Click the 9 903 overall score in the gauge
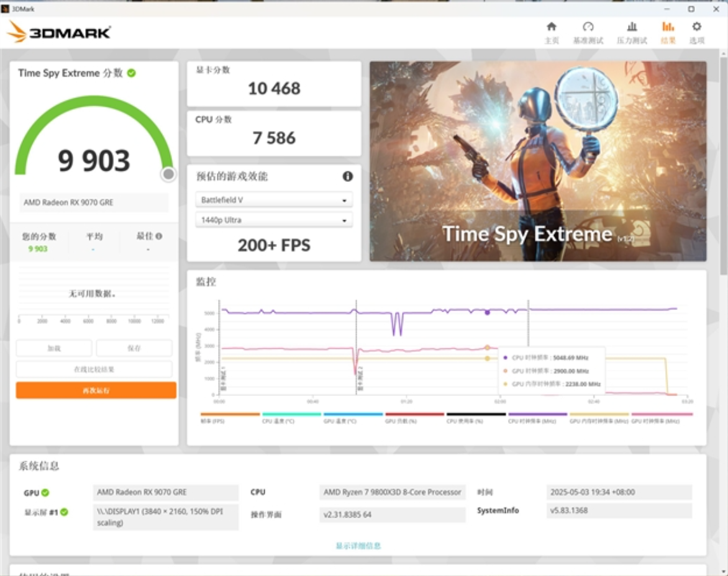This screenshot has width=728, height=576. (94, 161)
